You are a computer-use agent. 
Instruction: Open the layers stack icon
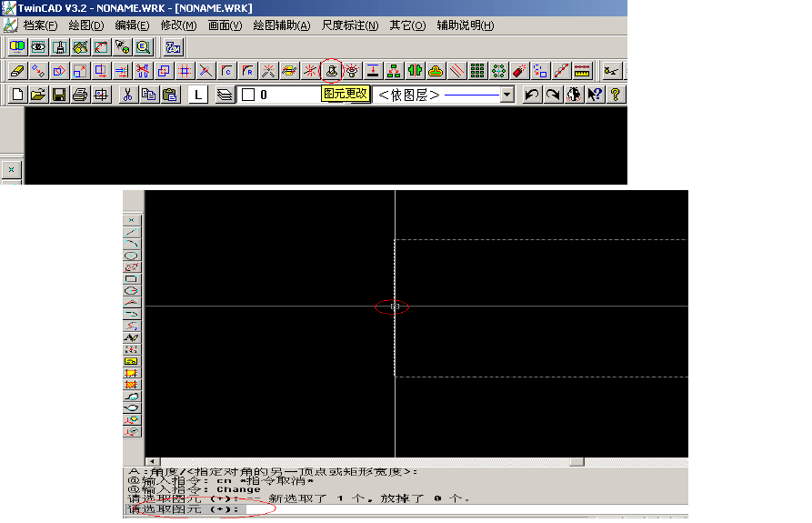pyautogui.click(x=225, y=95)
